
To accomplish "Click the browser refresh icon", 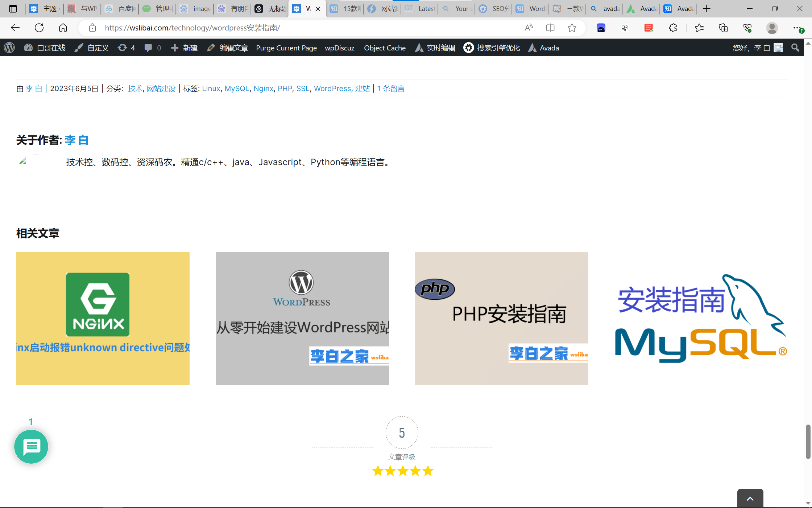I will (39, 28).
